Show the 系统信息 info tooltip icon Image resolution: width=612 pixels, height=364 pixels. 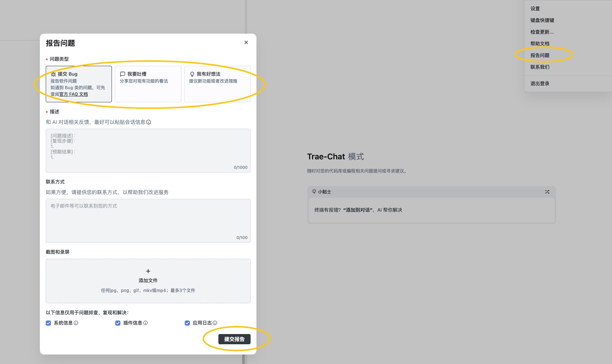click(x=76, y=323)
